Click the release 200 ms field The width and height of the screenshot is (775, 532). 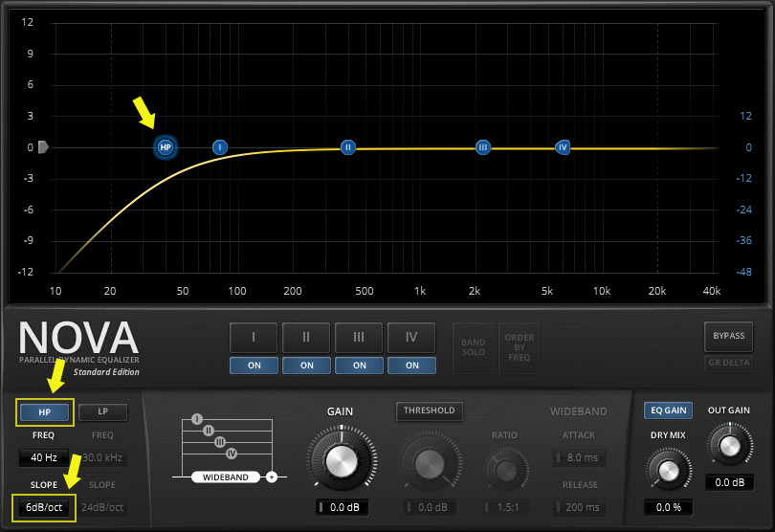(579, 507)
